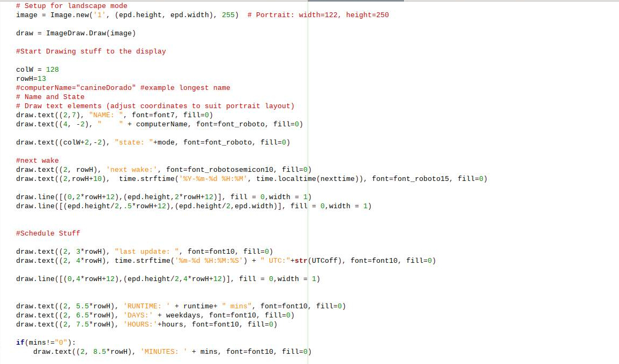Place cursor on 'colW = 128' line
This screenshot has width=619, height=364.
tap(38, 70)
